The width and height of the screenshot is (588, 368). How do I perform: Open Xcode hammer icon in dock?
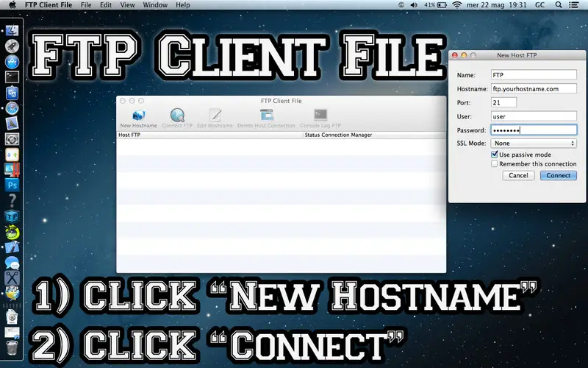pyautogui.click(x=12, y=247)
